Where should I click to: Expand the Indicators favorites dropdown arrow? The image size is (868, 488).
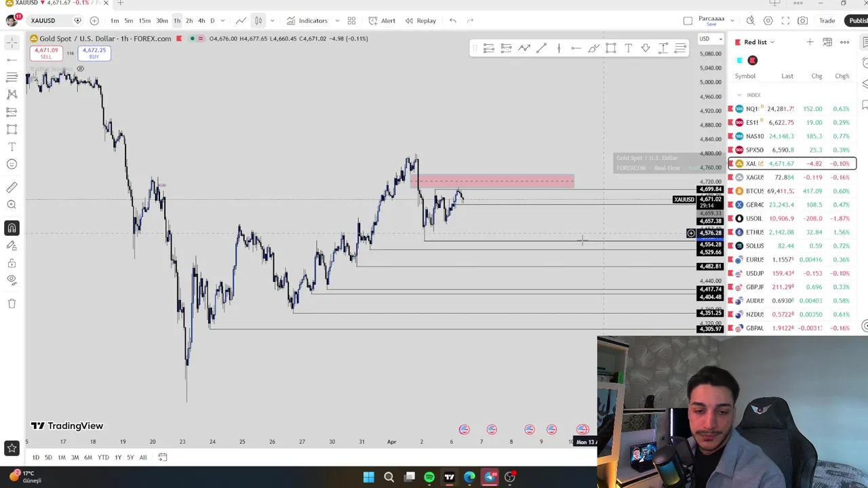pyautogui.click(x=337, y=20)
